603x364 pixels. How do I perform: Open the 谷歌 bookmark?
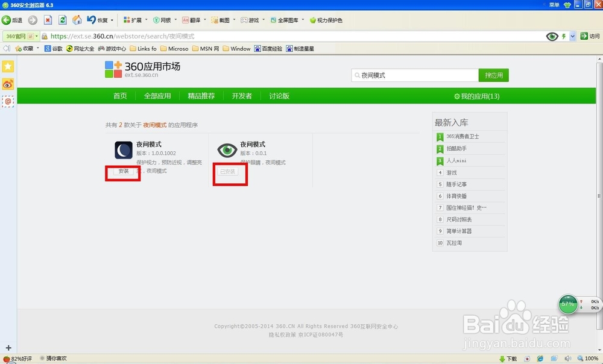click(54, 48)
